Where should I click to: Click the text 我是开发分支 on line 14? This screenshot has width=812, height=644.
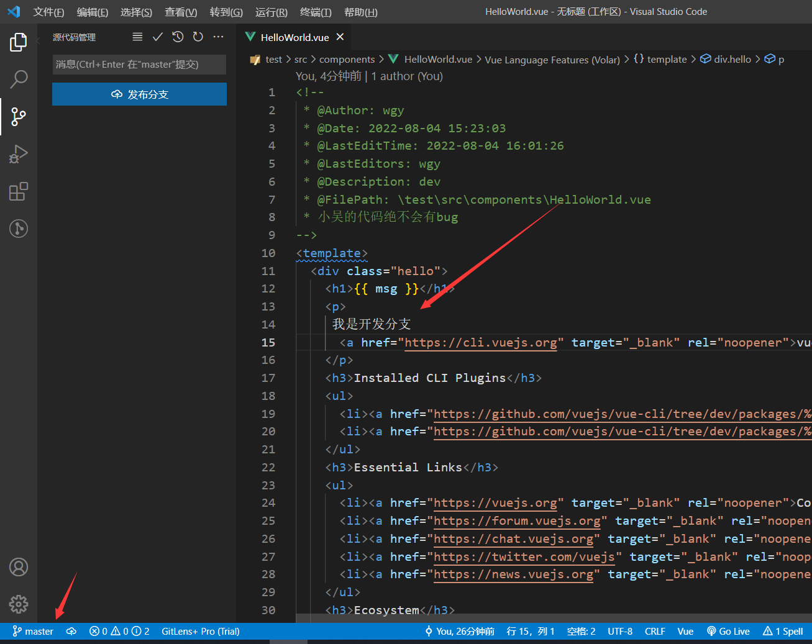[x=372, y=324]
